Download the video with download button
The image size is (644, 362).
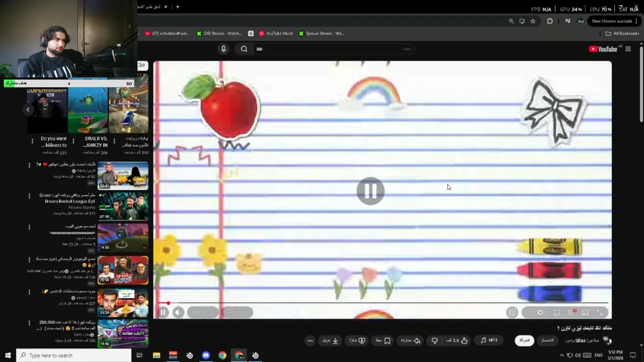(x=330, y=340)
